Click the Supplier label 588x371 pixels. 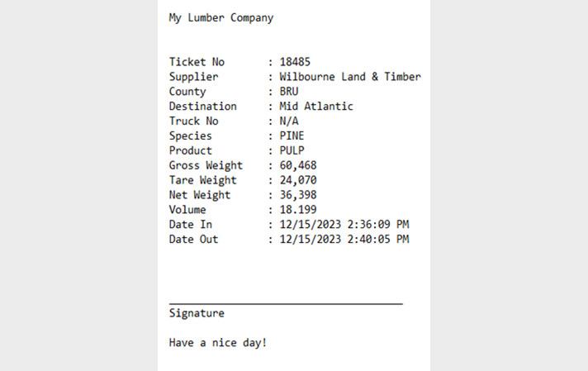point(193,77)
